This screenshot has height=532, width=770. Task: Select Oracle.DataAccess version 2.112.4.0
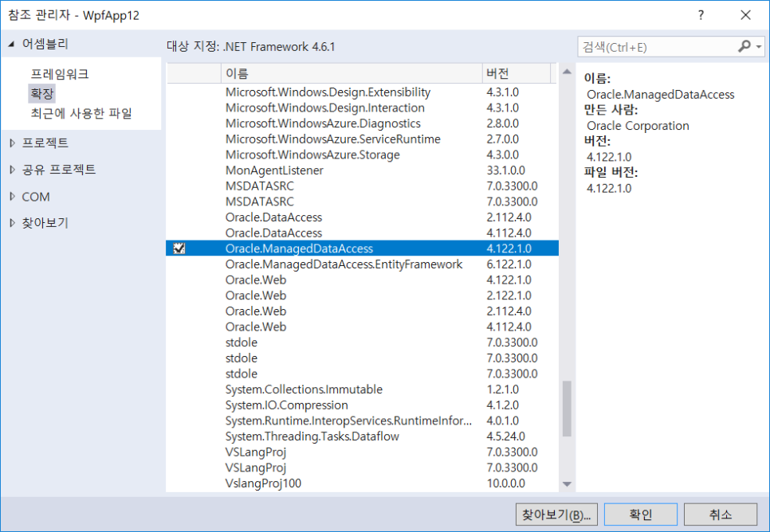[x=362, y=217]
